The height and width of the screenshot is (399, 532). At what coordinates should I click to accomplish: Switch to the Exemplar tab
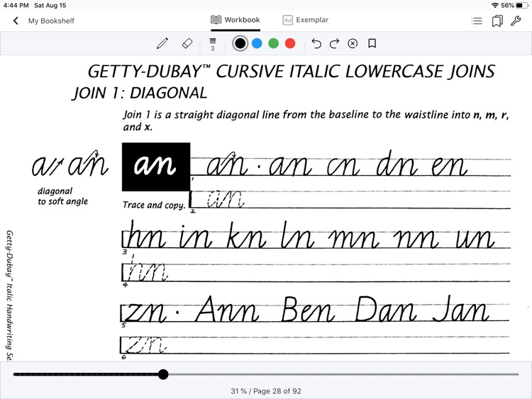[305, 20]
